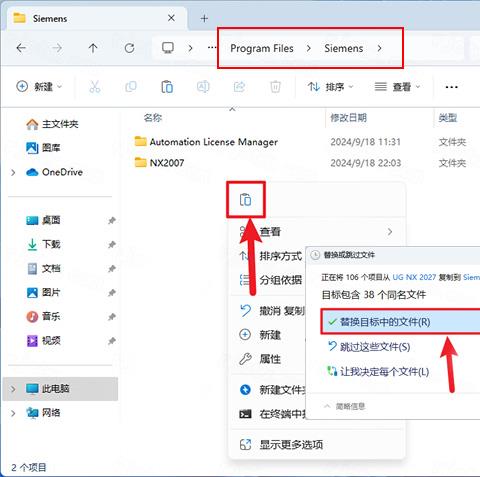Click Siemens in the address path
Viewport: 480px width, 477px height.
(344, 48)
